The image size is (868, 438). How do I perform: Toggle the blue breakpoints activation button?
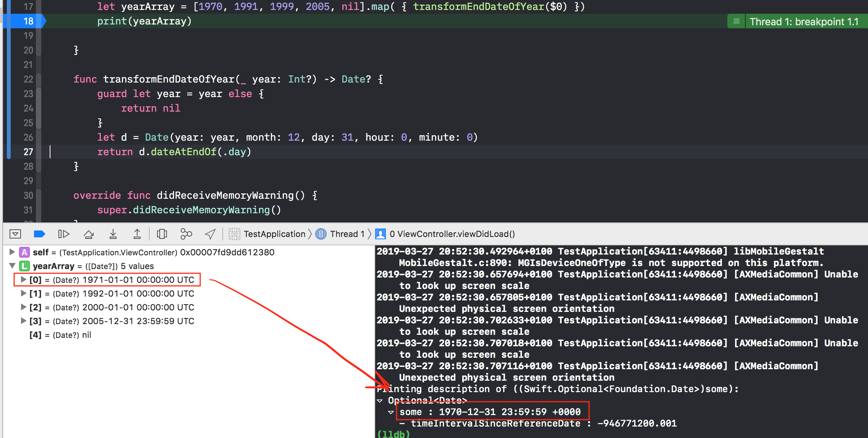(39, 234)
